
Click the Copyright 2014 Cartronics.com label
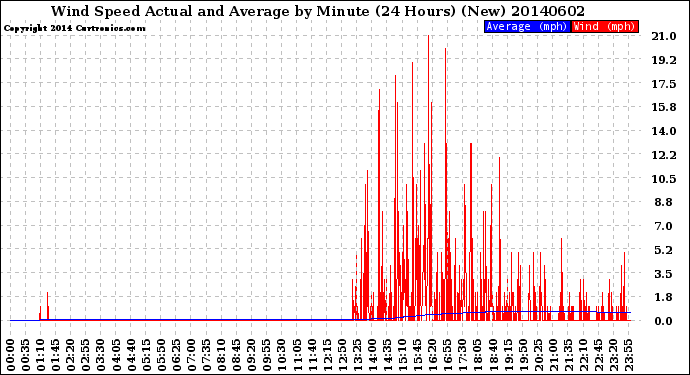click(74, 28)
